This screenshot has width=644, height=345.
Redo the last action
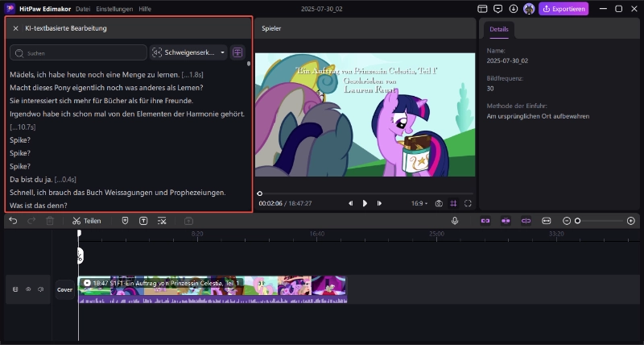[x=31, y=221]
